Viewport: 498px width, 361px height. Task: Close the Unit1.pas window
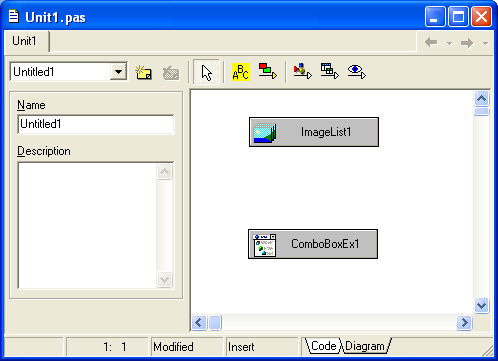click(x=481, y=16)
